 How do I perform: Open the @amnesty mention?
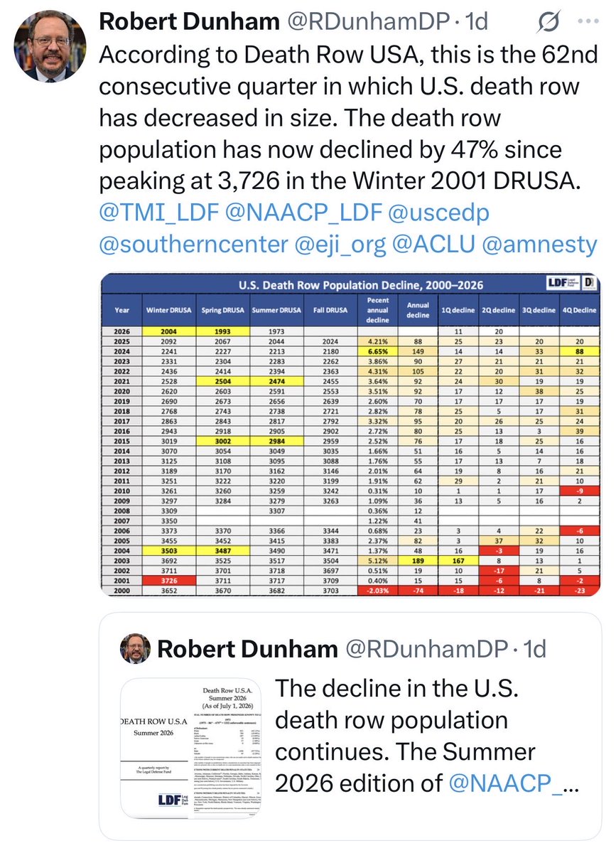(x=539, y=245)
